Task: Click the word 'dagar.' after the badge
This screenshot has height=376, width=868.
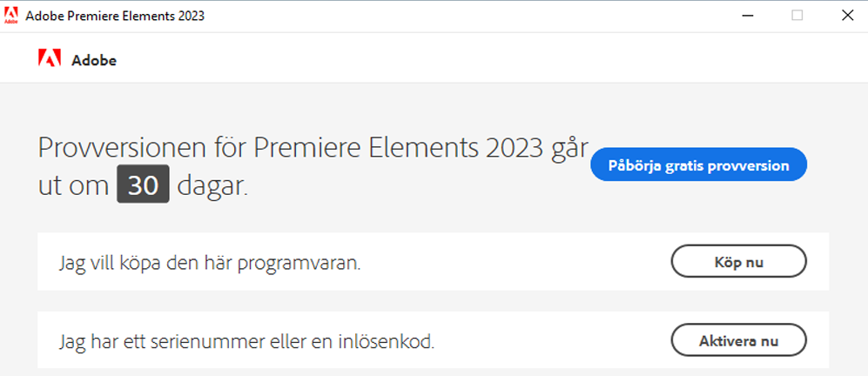Action: 212,187
